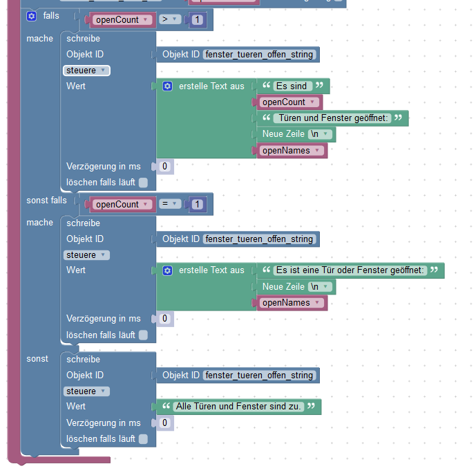Toggle 'löschen falls läuft' in the sonst falls branch

pyautogui.click(x=143, y=335)
